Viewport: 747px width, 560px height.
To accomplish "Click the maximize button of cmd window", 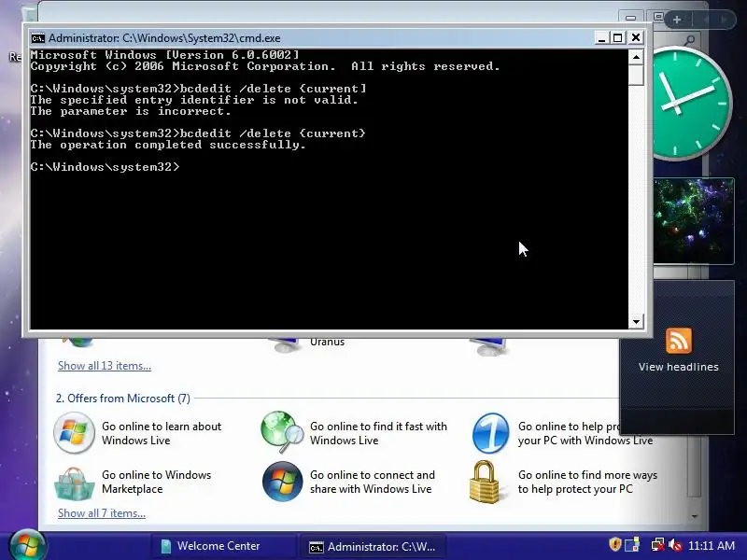I will (618, 37).
